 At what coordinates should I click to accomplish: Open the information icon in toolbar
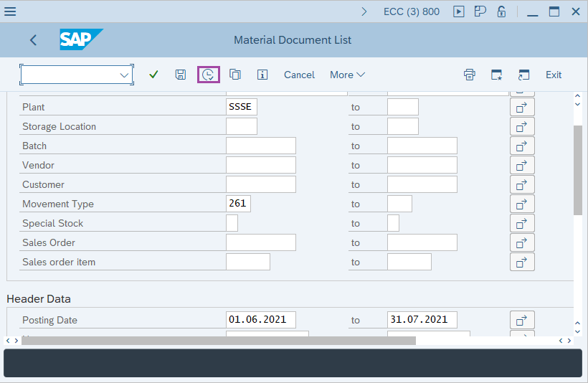(x=262, y=75)
